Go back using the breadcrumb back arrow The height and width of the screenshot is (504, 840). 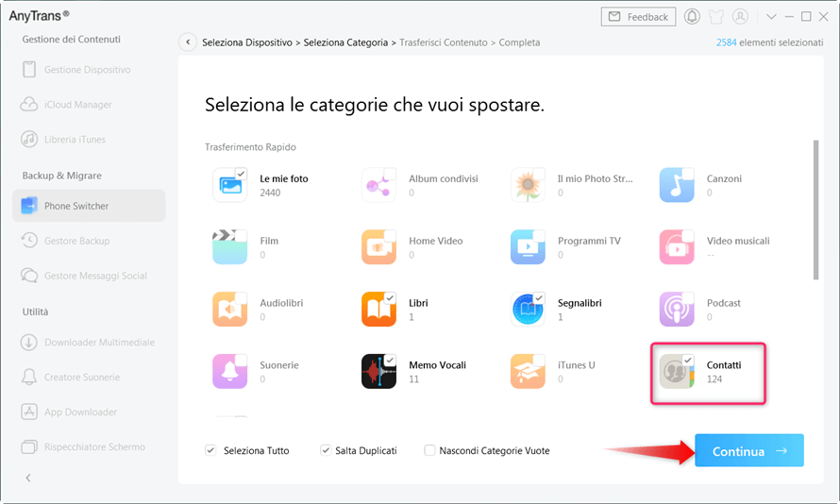[188, 42]
